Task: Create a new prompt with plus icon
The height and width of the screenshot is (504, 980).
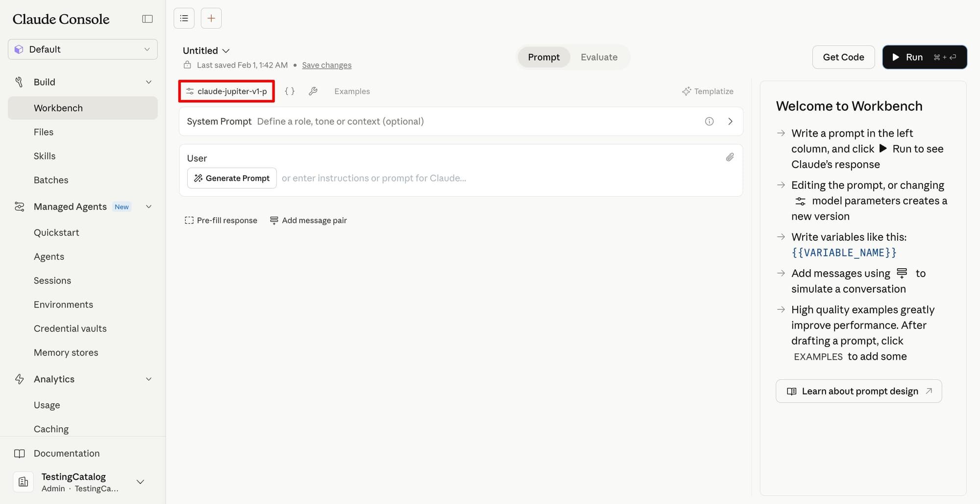Action: pos(211,18)
